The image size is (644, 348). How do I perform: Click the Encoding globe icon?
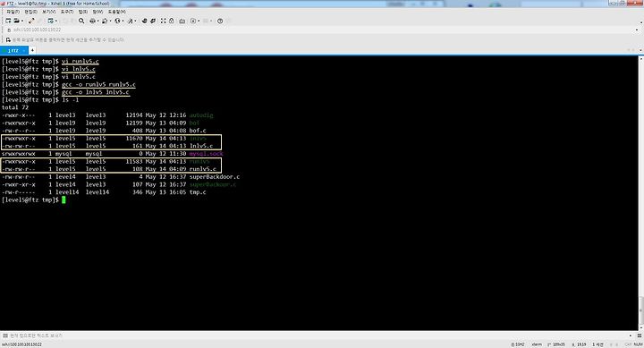117,21
